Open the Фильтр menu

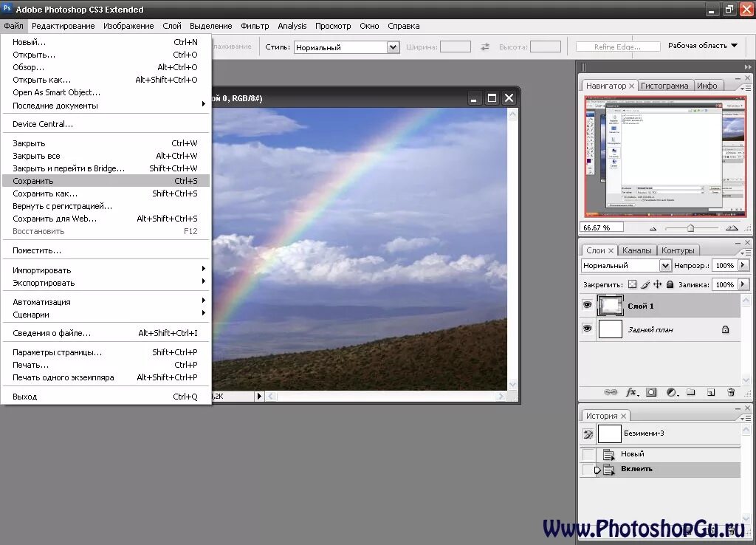point(255,26)
